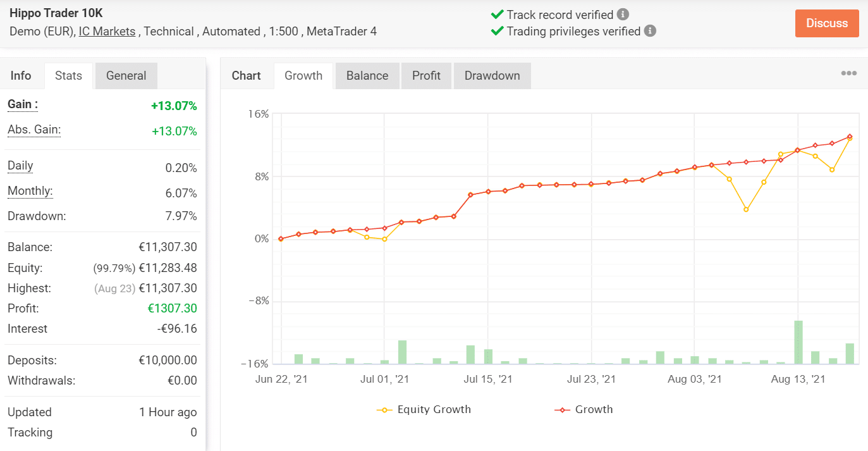Switch to the Stats tab
Image resolution: width=868 pixels, height=451 pixels.
pos(68,76)
